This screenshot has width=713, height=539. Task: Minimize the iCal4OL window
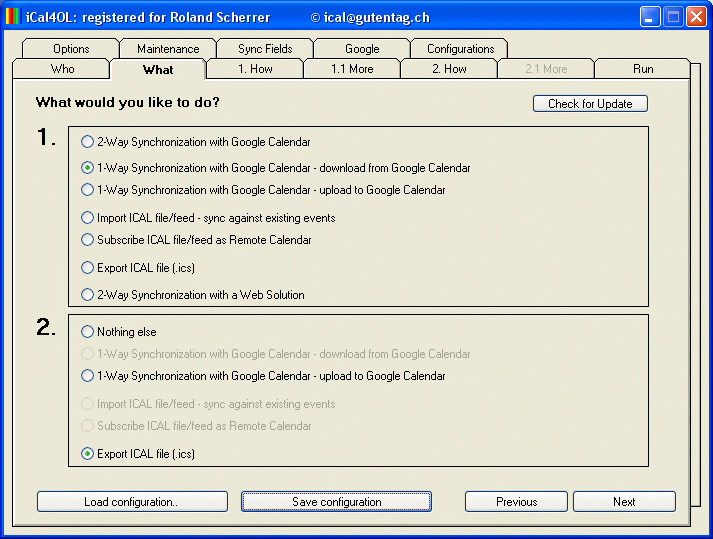coord(649,17)
